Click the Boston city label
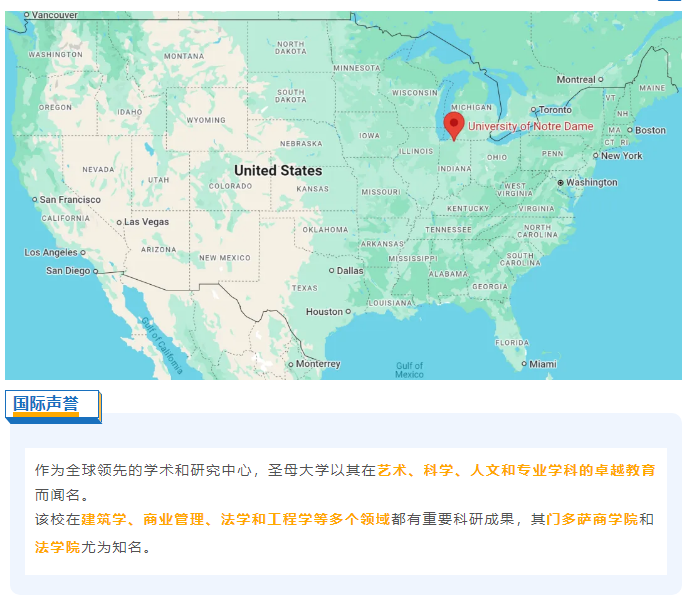The width and height of the screenshot is (691, 600). (650, 130)
